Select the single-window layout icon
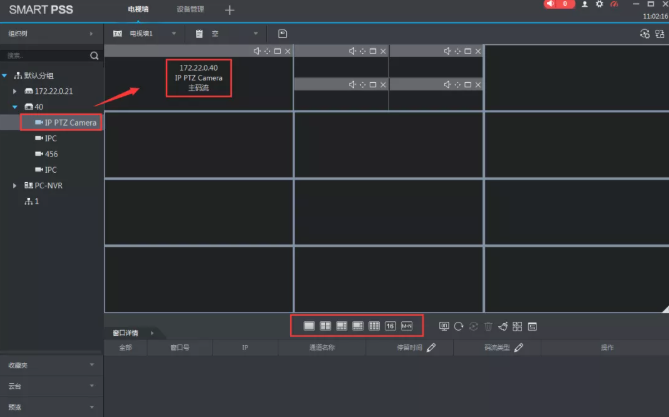This screenshot has width=669, height=417. click(309, 326)
